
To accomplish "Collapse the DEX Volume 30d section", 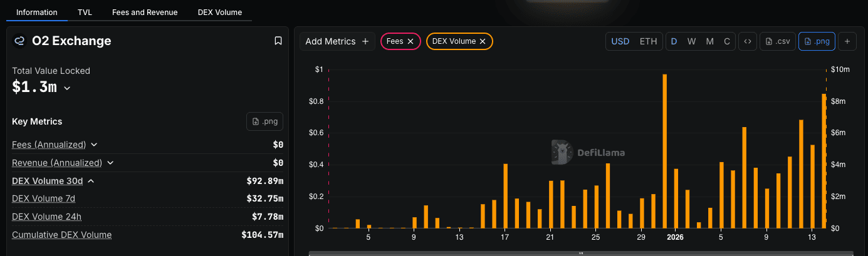I will pos(91,181).
